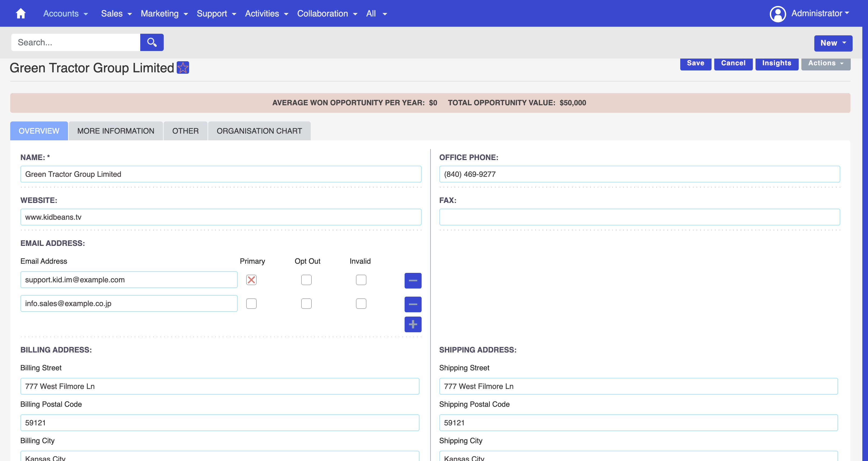Viewport: 868px width, 461px height.
Task: Click the plus icon to add another email address
Action: pos(413,324)
